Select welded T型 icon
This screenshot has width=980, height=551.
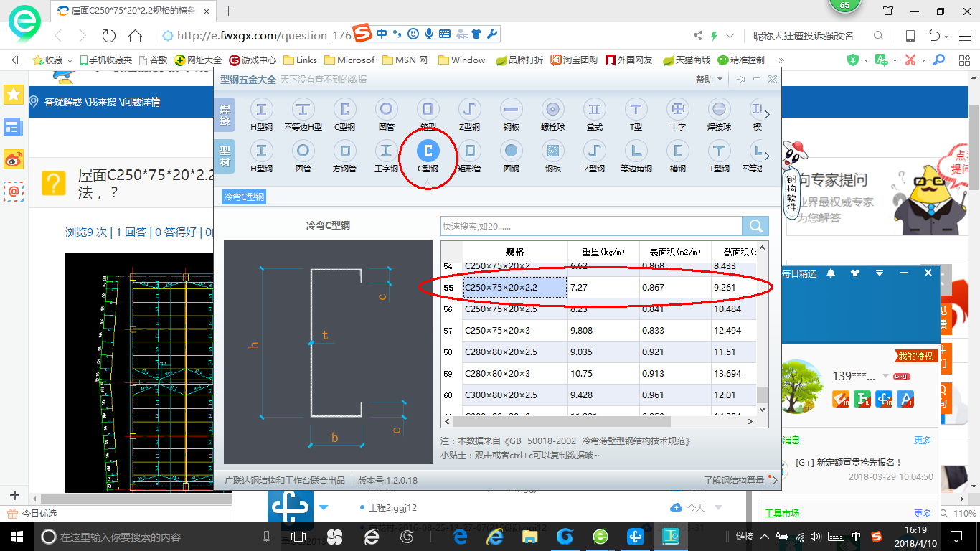636,109
